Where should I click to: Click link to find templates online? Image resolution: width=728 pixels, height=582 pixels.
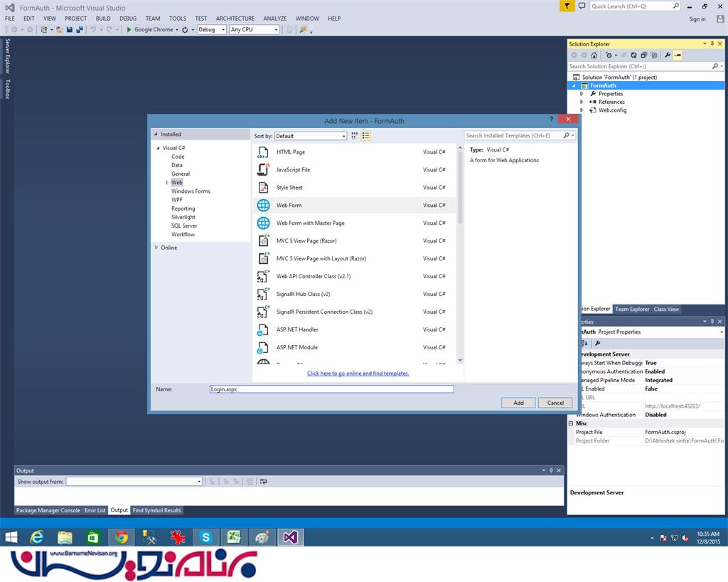pos(358,374)
